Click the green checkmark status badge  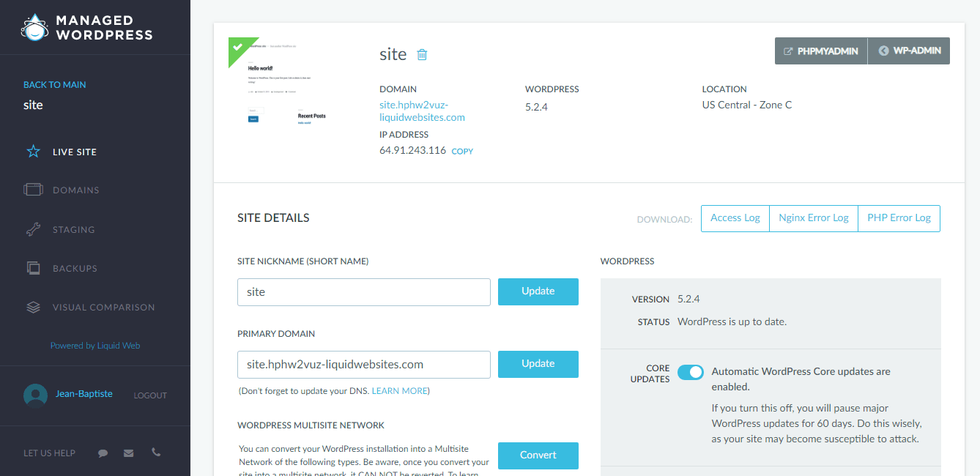(239, 47)
